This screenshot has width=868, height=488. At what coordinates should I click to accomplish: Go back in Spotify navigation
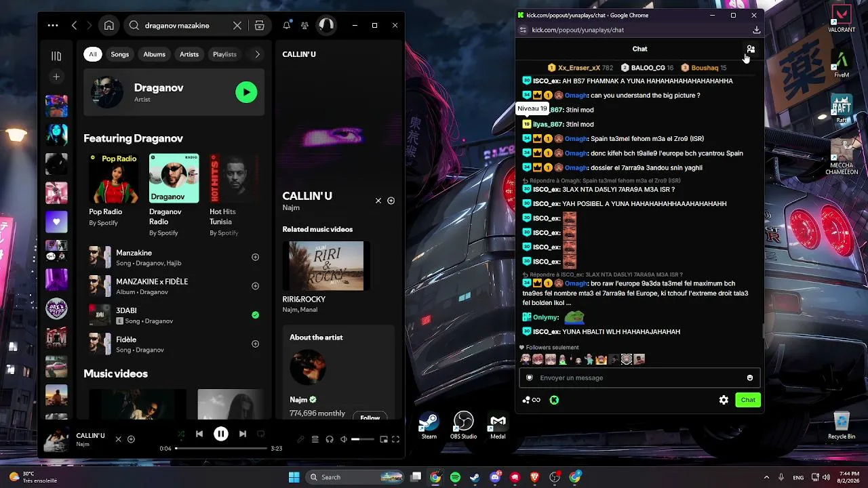[74, 26]
